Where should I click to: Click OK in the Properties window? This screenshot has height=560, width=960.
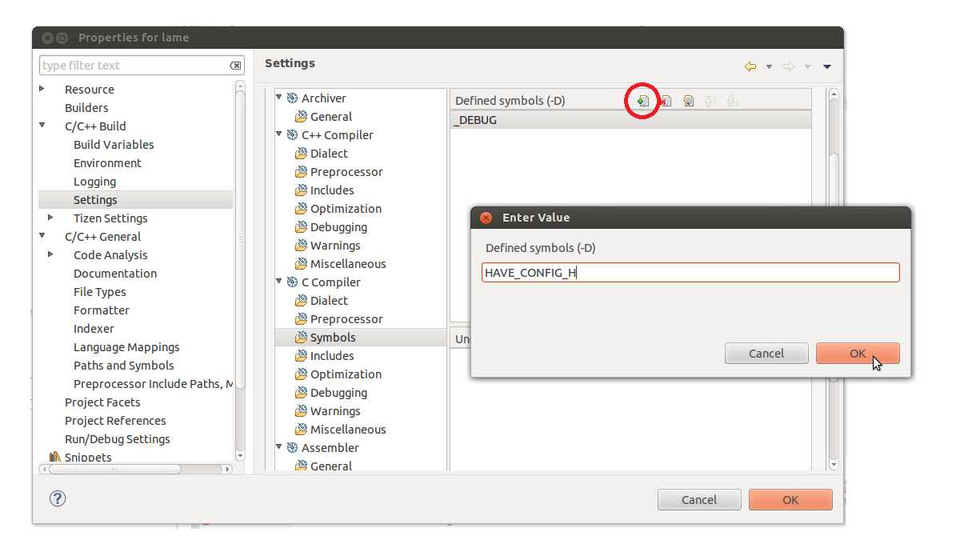[x=790, y=500]
